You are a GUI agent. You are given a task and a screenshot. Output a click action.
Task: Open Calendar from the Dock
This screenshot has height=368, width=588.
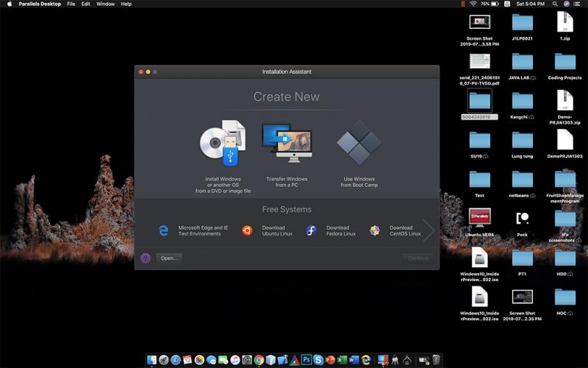(187, 360)
